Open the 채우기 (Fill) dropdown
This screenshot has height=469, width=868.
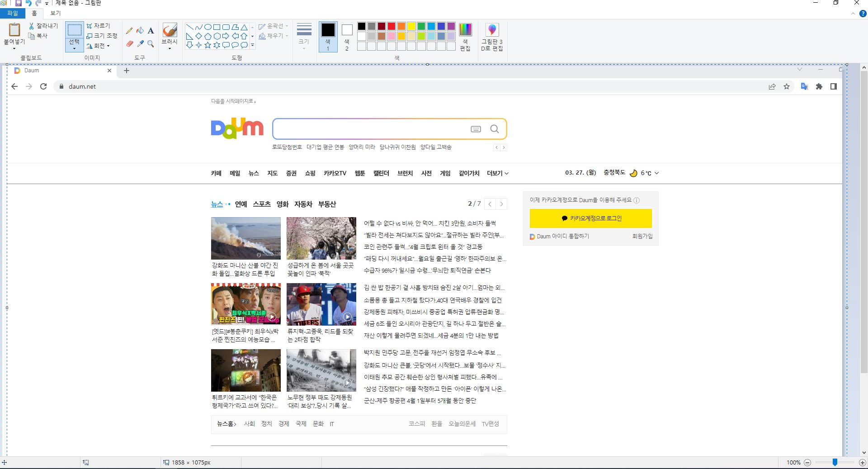tap(274, 36)
